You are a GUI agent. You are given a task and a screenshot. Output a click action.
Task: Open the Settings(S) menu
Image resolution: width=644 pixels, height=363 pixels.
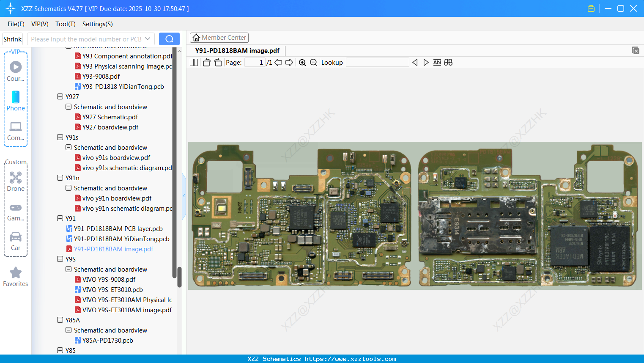(97, 24)
